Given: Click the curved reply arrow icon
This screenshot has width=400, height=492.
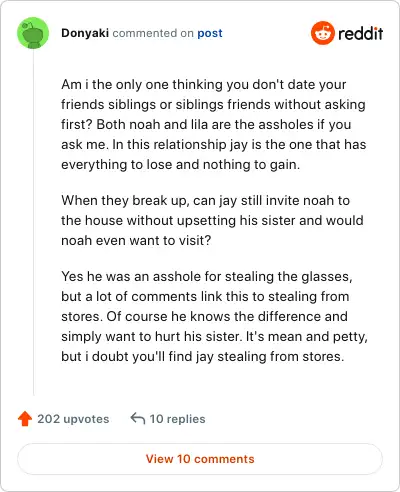Looking at the screenshot, I should [x=138, y=418].
